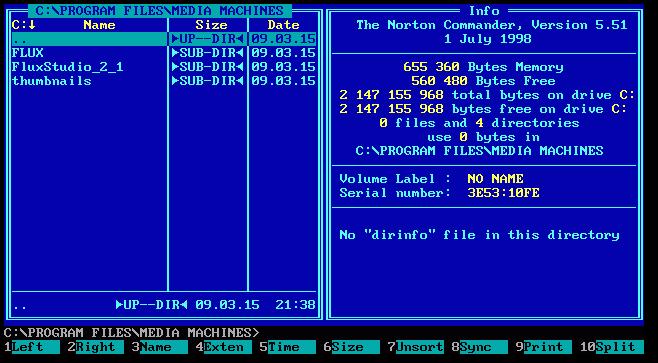Click 'total bytes on drive C:' line
The image size is (658, 363).
[x=487, y=95]
